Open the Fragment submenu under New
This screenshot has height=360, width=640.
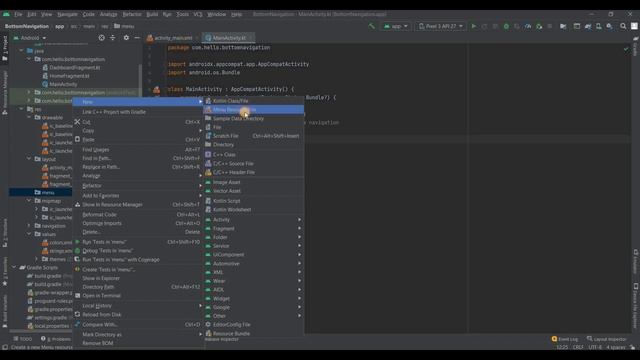(254, 229)
